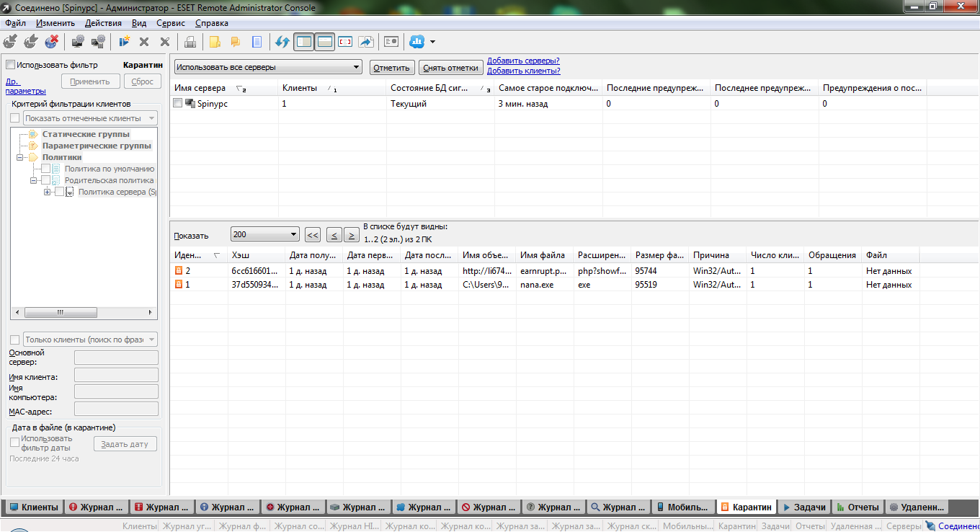
Task: Click the toolbar icon of two computers with gear
Action: tap(98, 42)
